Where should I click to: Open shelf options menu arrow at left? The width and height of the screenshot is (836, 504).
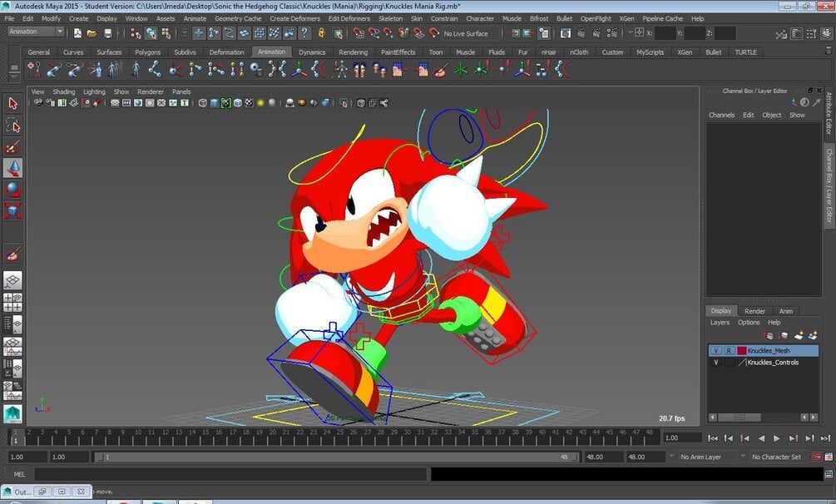[x=14, y=76]
